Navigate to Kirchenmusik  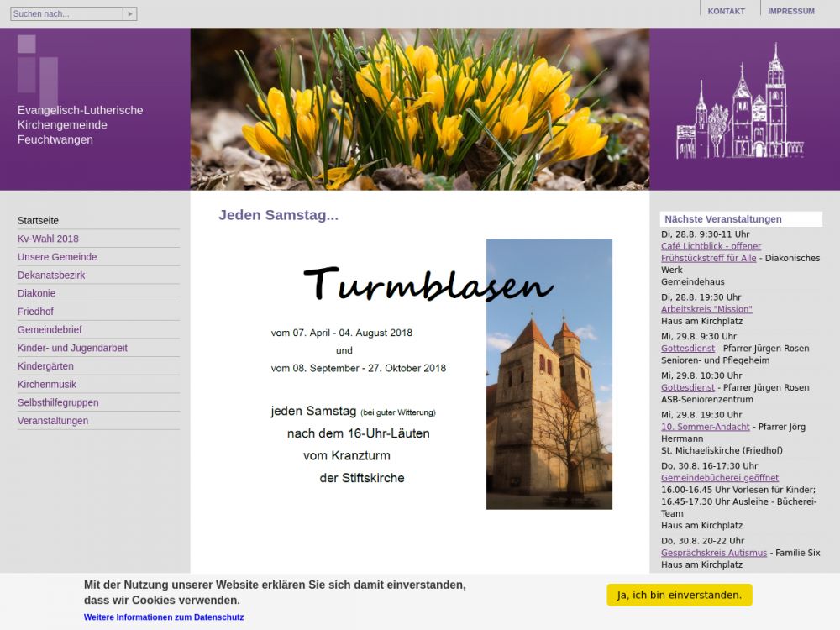[47, 385]
